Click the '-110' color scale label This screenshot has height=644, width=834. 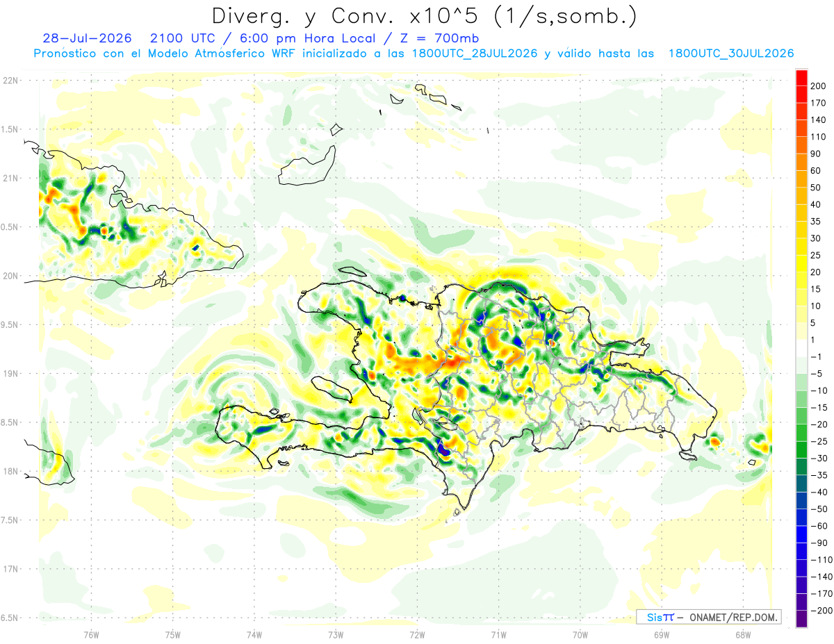pos(820,560)
